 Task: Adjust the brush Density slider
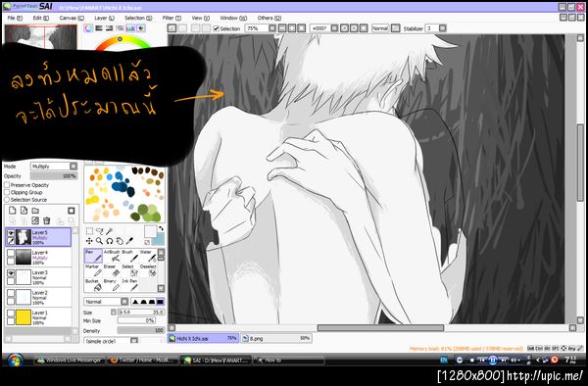point(141,330)
